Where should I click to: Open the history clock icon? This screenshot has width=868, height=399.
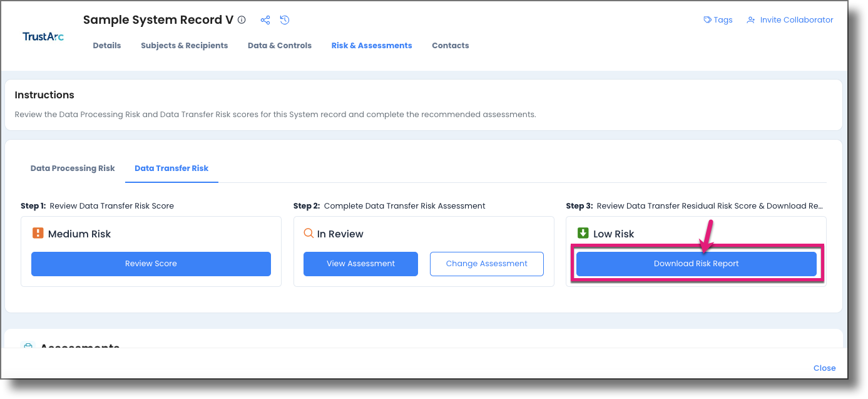[285, 20]
